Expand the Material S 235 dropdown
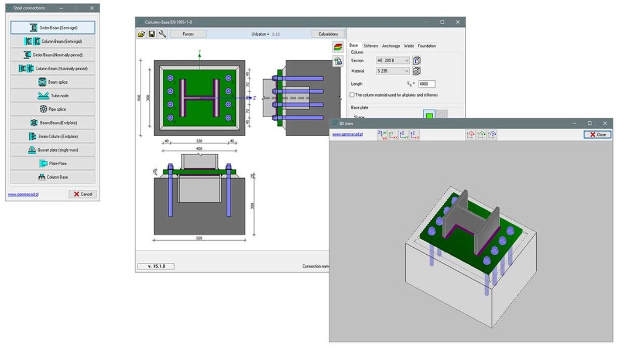 [x=406, y=71]
